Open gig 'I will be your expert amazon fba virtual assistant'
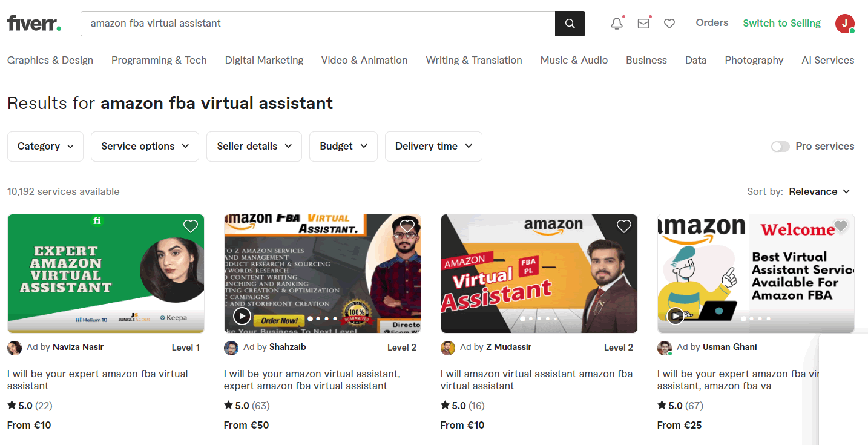 point(97,380)
